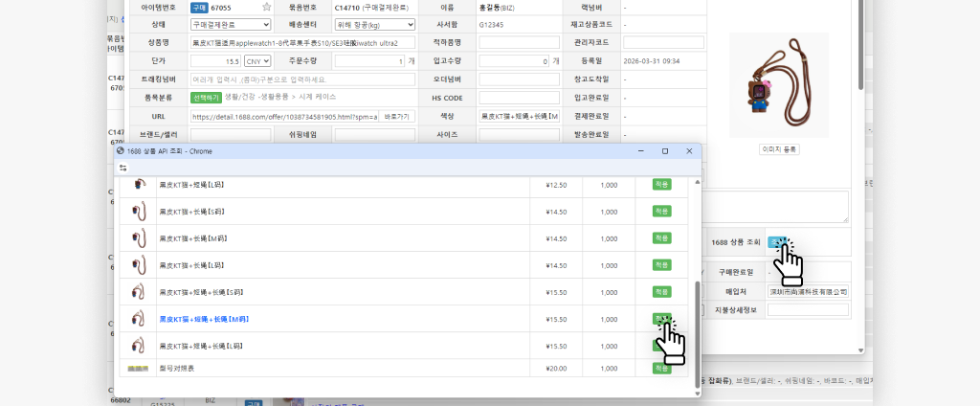980x406 pixels.
Task: Open the 배송센터 dropdown showing 위해 항공(kg)
Action: [375, 24]
